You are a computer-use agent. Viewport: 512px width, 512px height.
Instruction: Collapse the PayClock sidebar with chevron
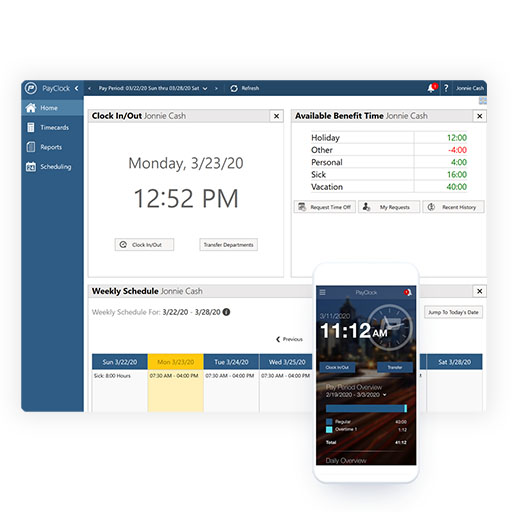tap(77, 88)
